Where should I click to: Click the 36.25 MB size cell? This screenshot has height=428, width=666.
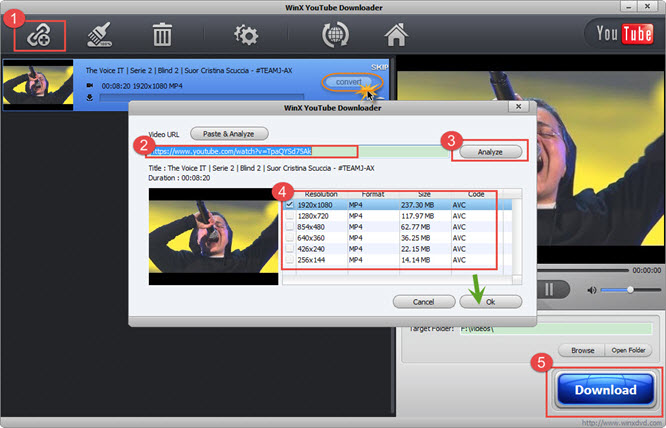415,238
